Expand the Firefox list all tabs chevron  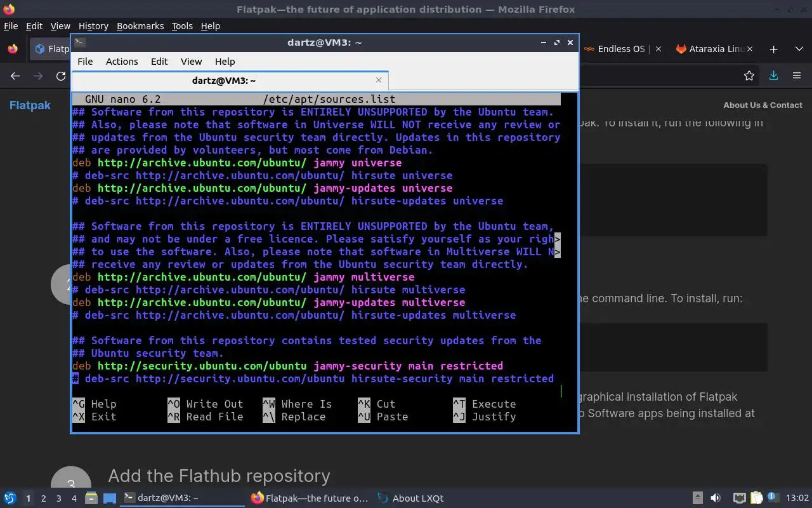click(799, 49)
